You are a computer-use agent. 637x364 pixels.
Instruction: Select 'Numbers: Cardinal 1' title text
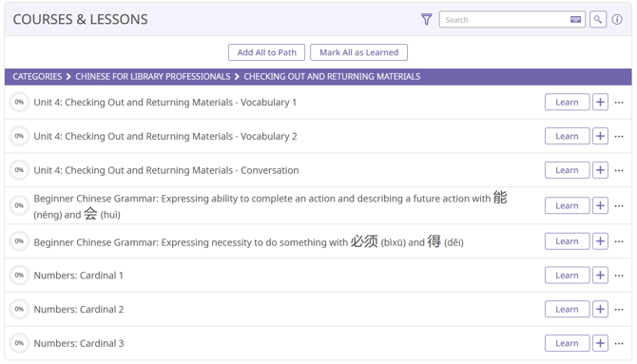[78, 276]
